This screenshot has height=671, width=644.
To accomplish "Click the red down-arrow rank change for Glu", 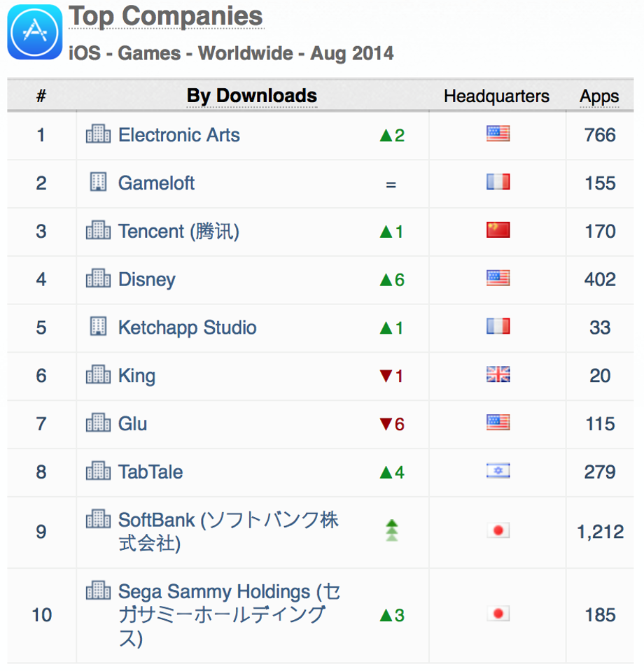I will (392, 424).
